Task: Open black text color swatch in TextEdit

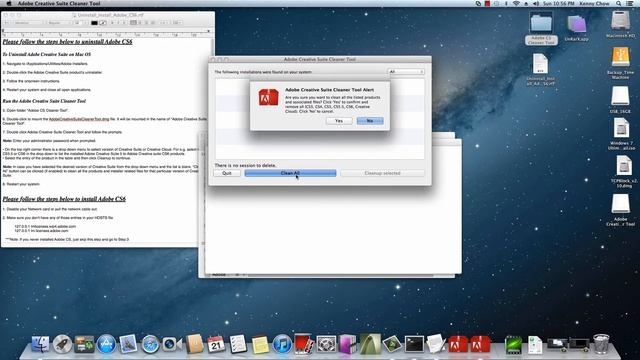Action: [94, 23]
